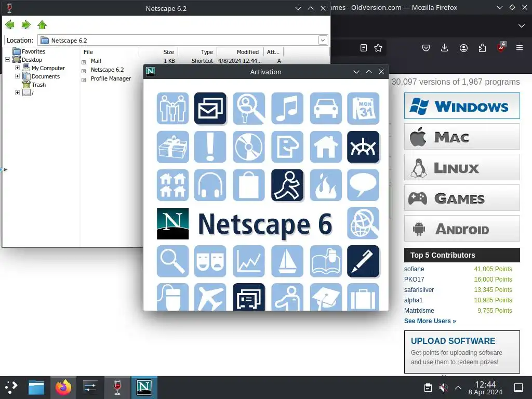The height and width of the screenshot is (399, 532).
Task: Open the Android category on OldVersion.com
Action: point(462,229)
